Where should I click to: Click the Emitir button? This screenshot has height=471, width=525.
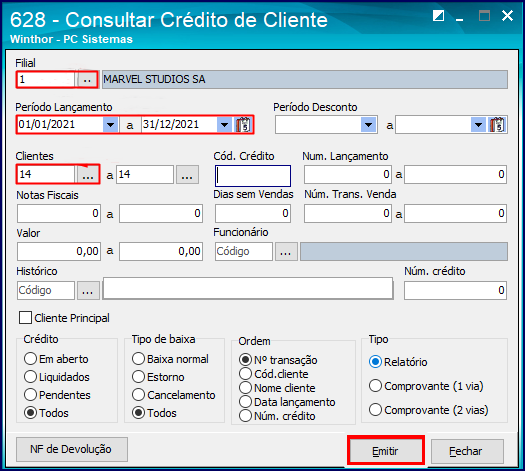tap(386, 450)
